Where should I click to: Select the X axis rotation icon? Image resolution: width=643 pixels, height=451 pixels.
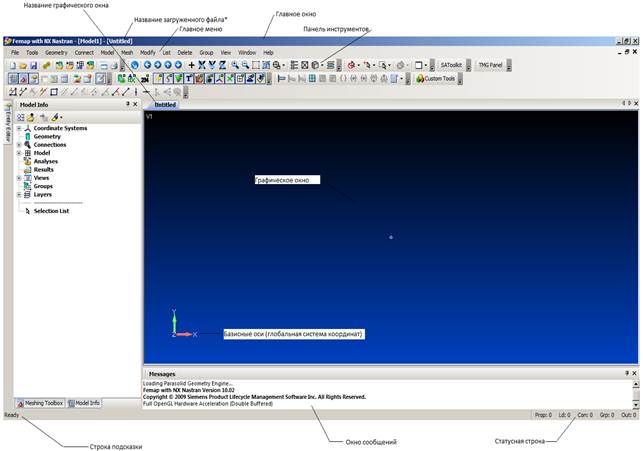pyautogui.click(x=202, y=65)
